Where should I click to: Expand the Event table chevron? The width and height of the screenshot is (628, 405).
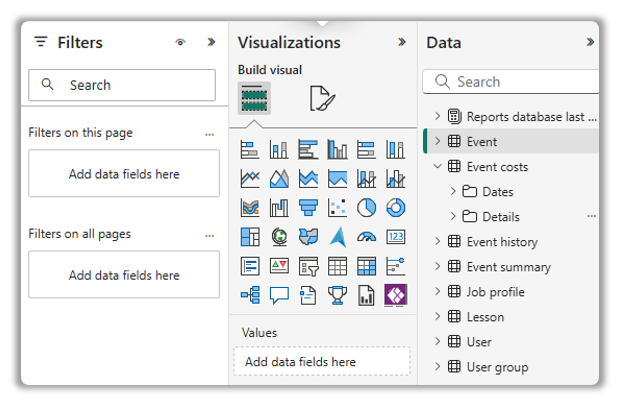(437, 141)
